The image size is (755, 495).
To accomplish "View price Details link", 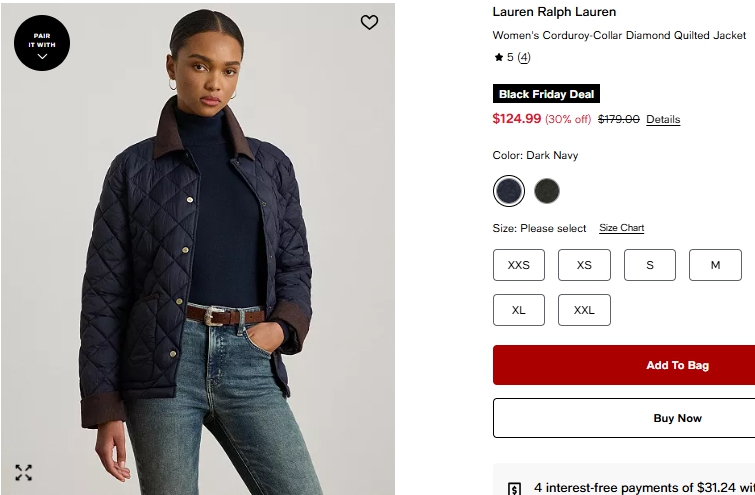I will (663, 119).
